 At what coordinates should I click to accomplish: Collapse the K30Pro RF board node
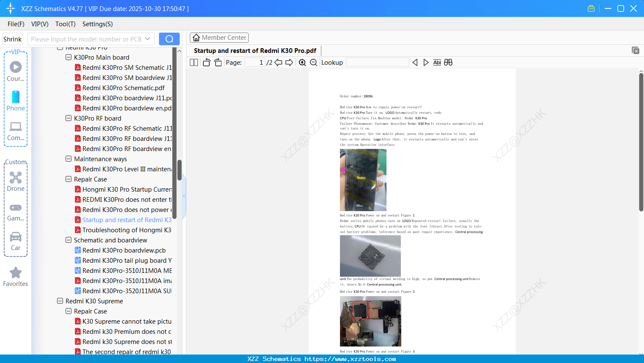(x=69, y=118)
